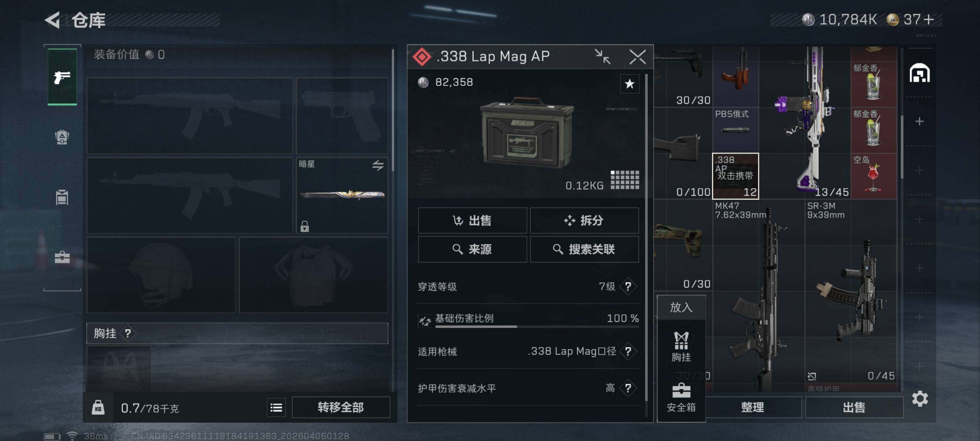980x441 pixels.
Task: Click the 搜索关联 related search button
Action: click(584, 250)
